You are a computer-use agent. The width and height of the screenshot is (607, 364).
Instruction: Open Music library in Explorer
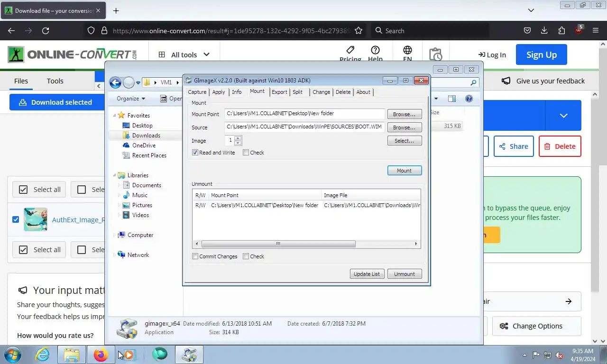139,195
